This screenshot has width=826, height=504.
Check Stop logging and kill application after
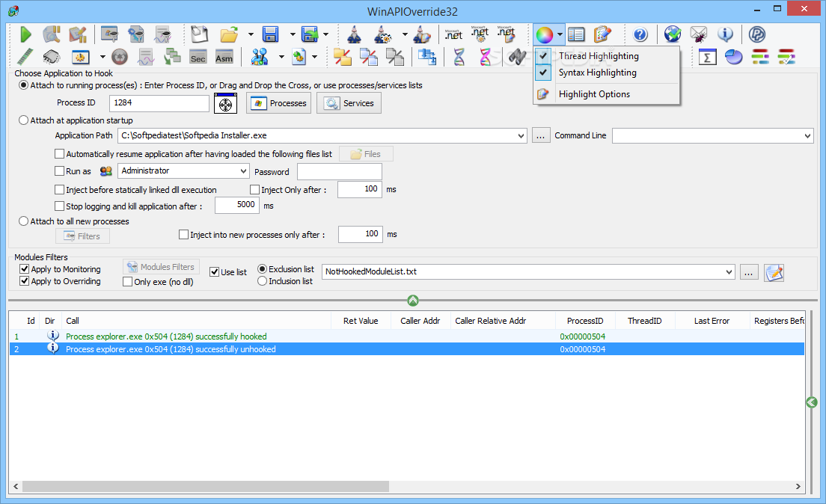click(60, 206)
